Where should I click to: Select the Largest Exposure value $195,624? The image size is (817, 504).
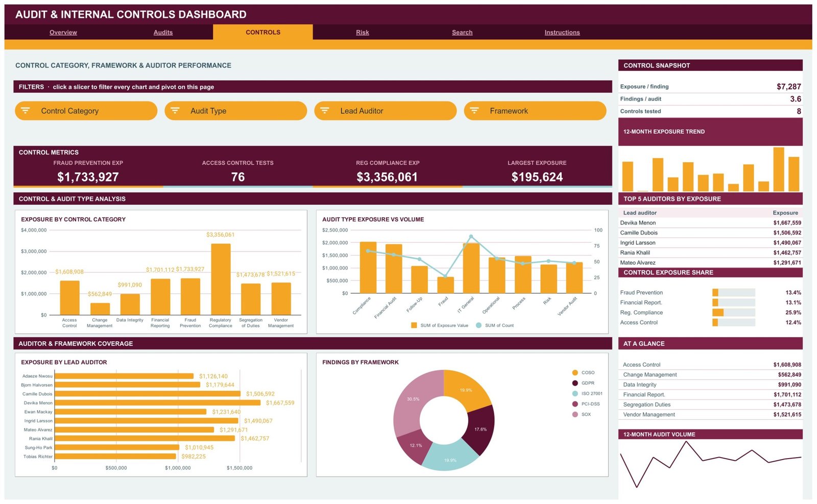point(537,177)
